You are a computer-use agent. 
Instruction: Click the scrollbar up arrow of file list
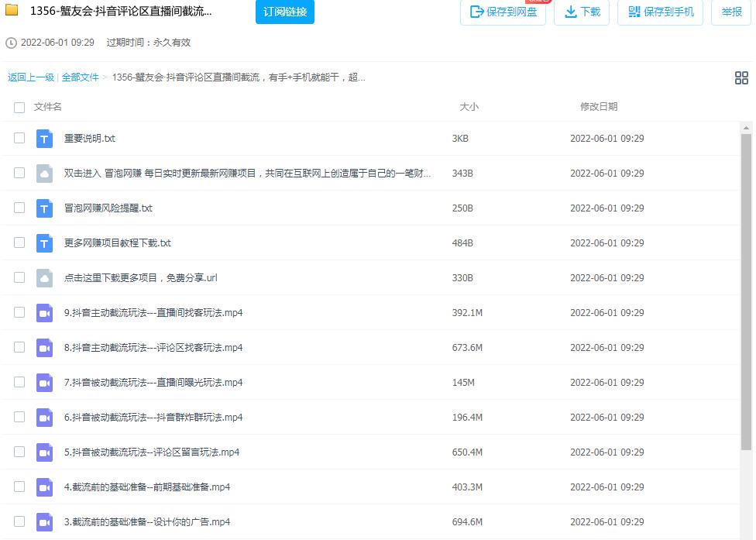click(746, 128)
